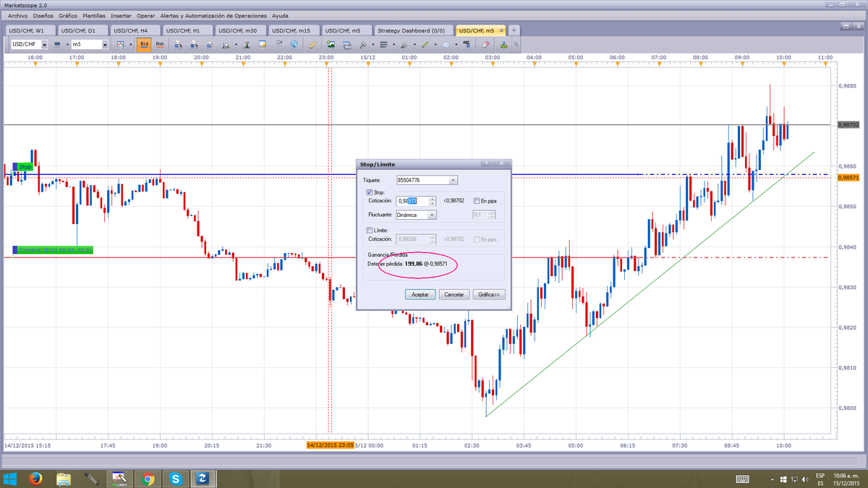
Task: Toggle the Ask price button
Action: click(x=160, y=44)
